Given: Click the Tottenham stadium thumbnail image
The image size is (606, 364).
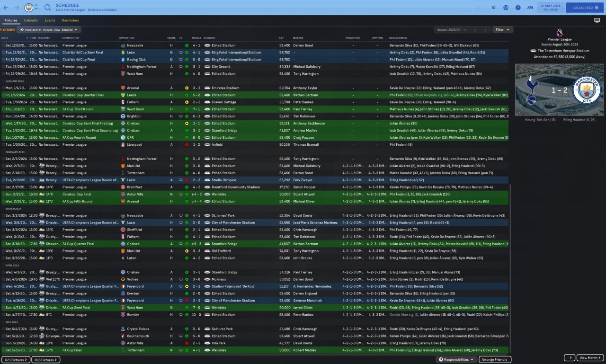Looking at the screenshot, I should coord(560,89).
